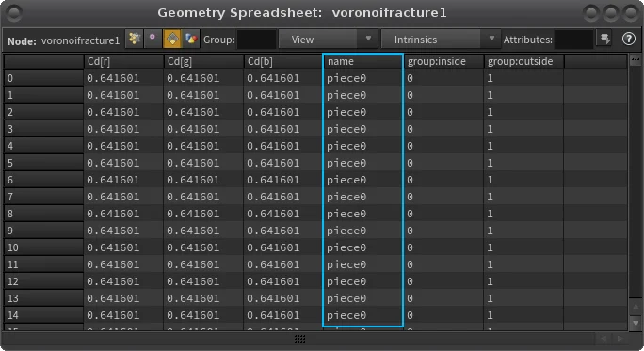Open the View dropdown menu
Screen dimensions: 644x351
(x=328, y=40)
